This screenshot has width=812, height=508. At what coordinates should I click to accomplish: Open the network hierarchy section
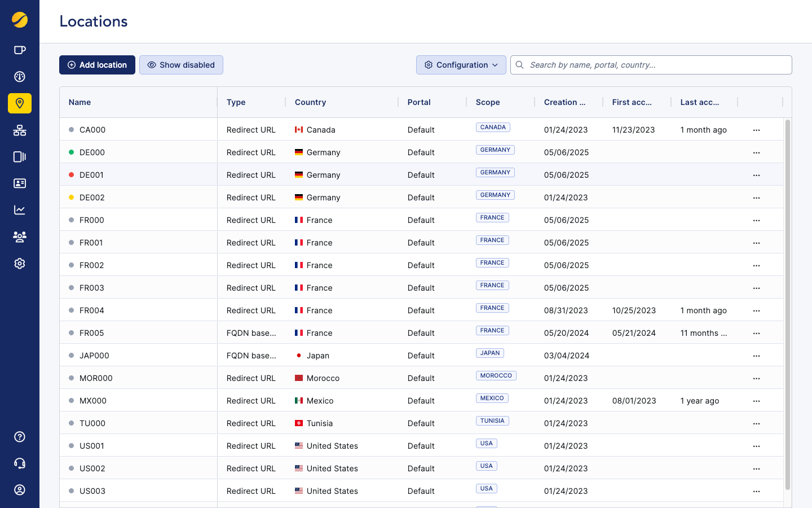coord(20,130)
